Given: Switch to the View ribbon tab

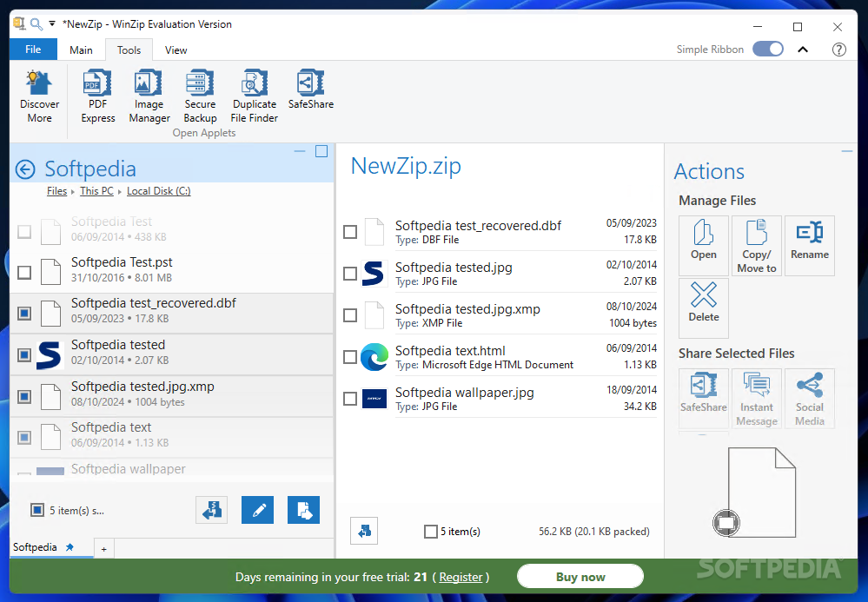Looking at the screenshot, I should (176, 50).
